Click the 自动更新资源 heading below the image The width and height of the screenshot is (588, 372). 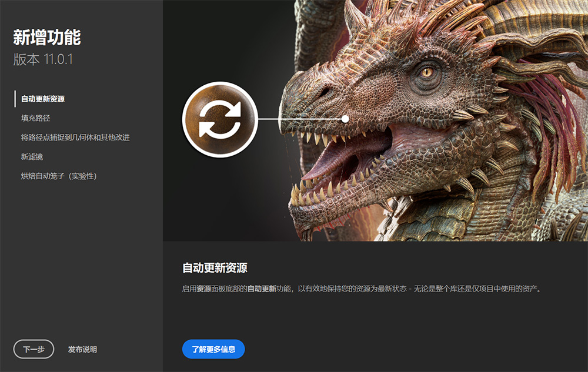(x=215, y=268)
